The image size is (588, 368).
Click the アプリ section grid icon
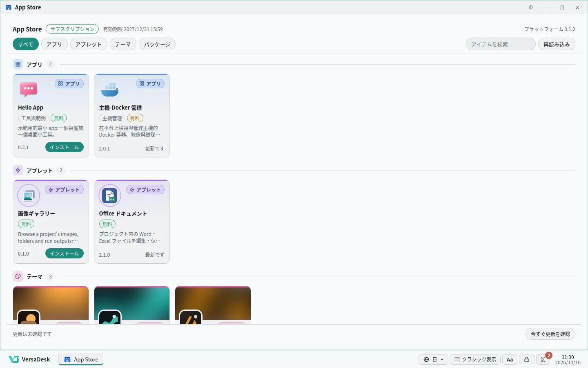tap(18, 64)
